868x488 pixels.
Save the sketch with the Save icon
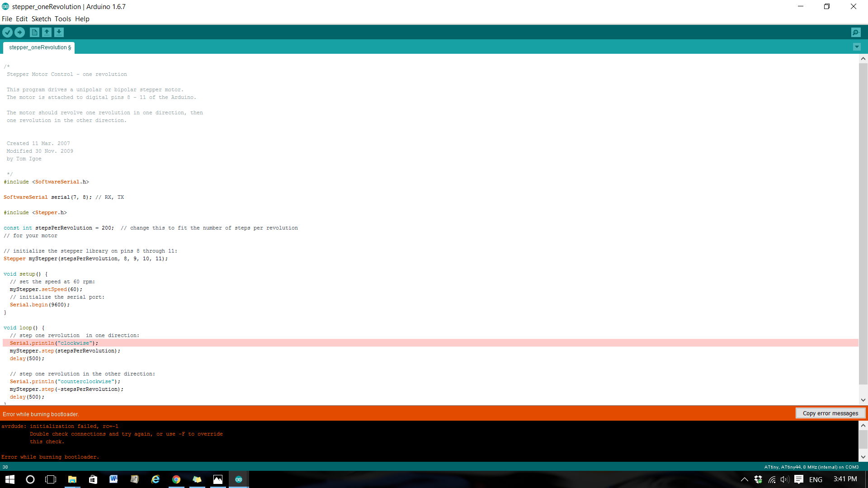click(59, 32)
